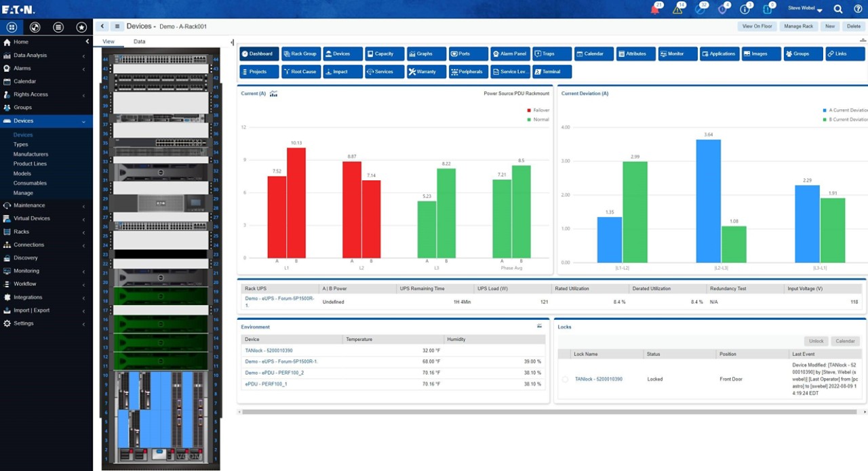This screenshot has width=868, height=471.
Task: Open the Rack Group section
Action: pyautogui.click(x=300, y=54)
